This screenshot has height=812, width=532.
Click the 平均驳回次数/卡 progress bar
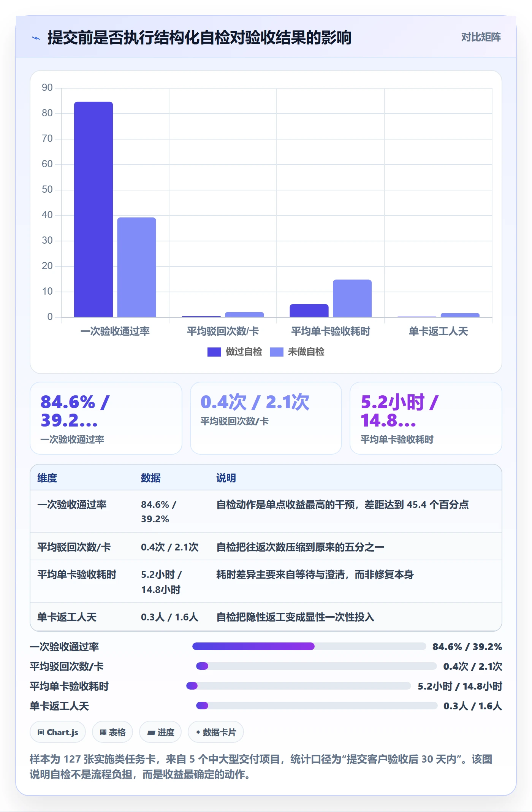tap(316, 666)
